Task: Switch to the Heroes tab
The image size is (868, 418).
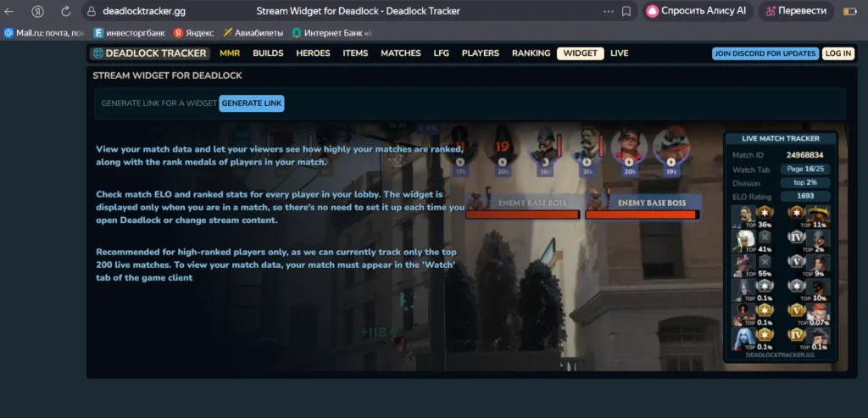Action: tap(313, 53)
